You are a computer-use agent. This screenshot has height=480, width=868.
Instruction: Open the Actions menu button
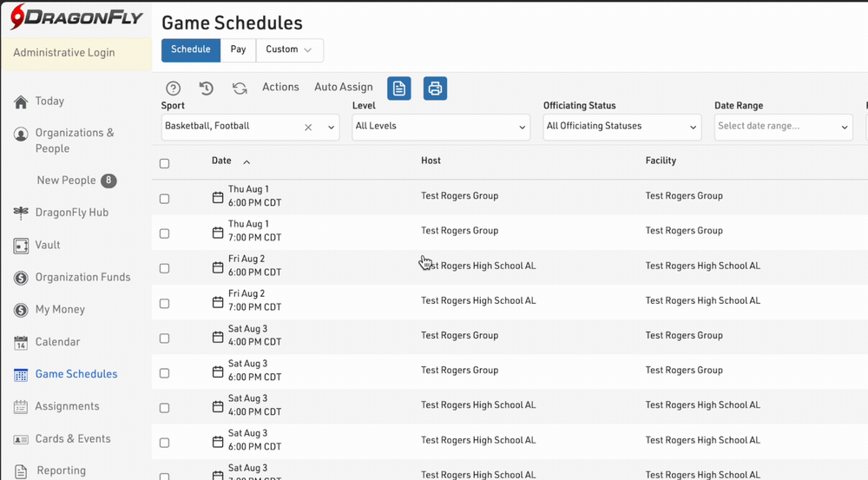pos(280,88)
